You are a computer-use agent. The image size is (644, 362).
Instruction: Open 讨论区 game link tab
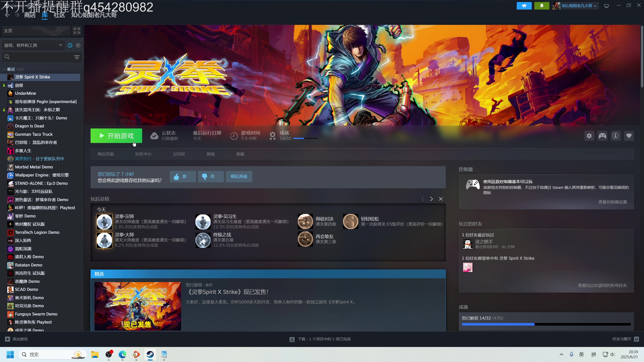pyautogui.click(x=179, y=154)
